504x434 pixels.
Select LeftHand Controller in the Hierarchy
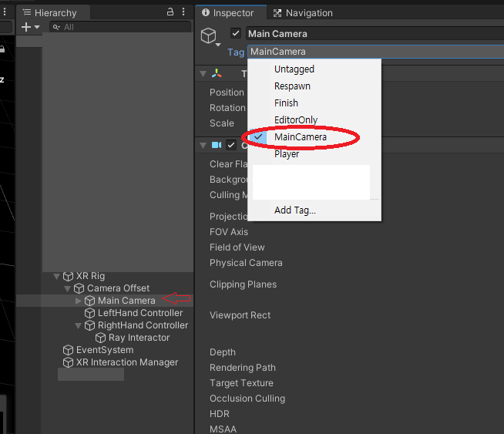[x=140, y=313]
